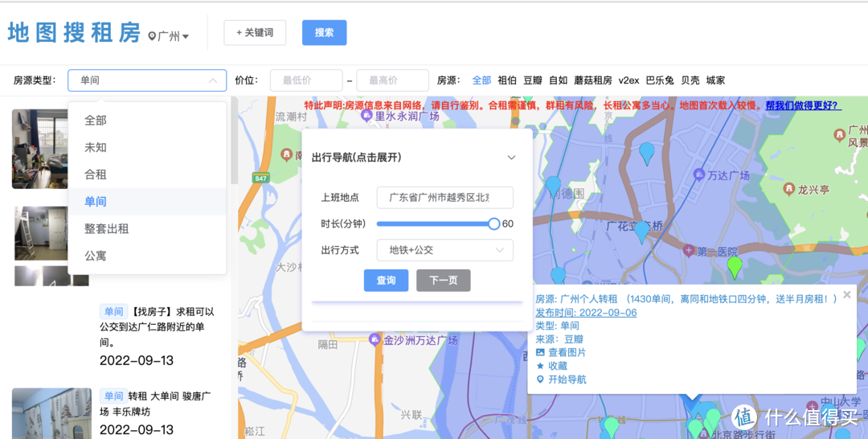Select 祖伯 source filter
The height and width of the screenshot is (439, 868).
[507, 80]
